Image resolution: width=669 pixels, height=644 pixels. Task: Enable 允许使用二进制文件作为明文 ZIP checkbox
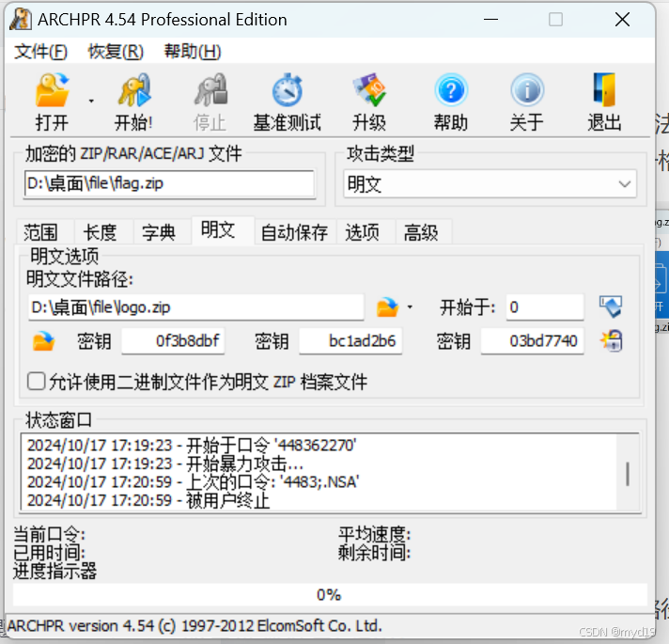pyautogui.click(x=37, y=381)
